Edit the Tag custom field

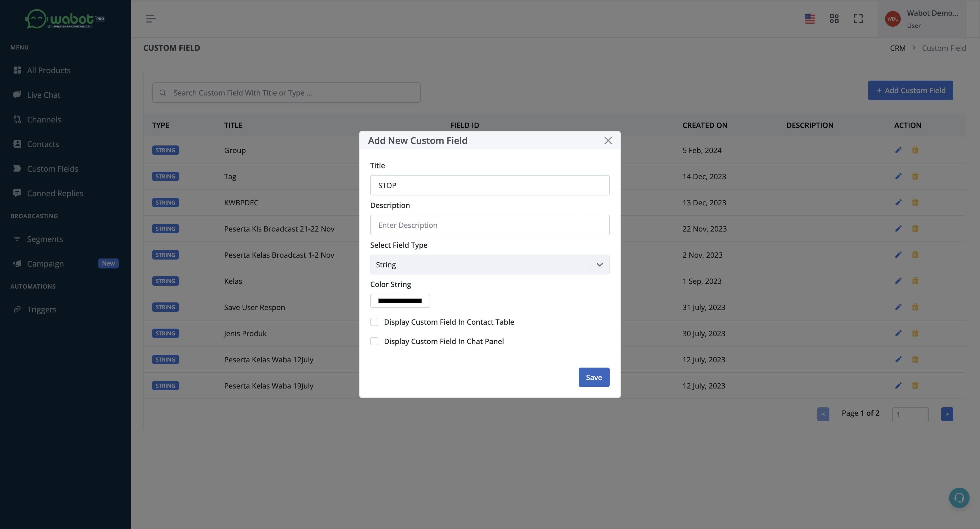pos(898,176)
